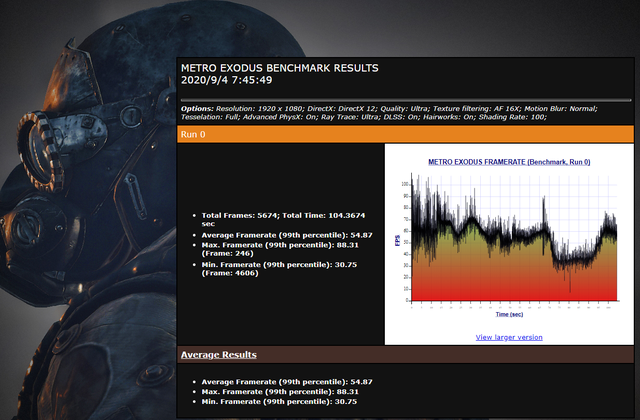Click Average Framerate under Average Results

287,382
